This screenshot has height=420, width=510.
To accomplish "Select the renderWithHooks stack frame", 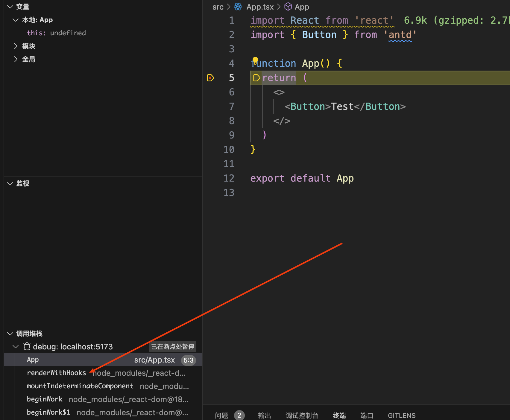I will click(103, 373).
